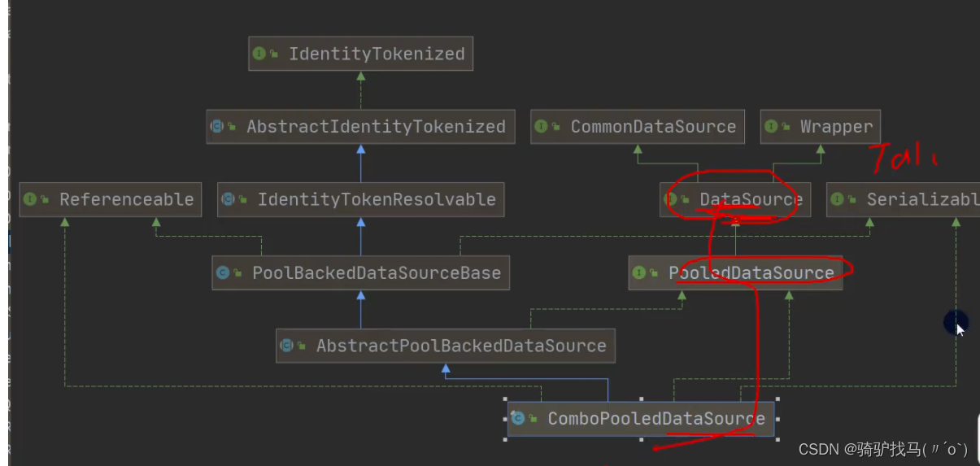Click the abstract class icon on AbstractPoolBackedDataSource

tap(286, 346)
